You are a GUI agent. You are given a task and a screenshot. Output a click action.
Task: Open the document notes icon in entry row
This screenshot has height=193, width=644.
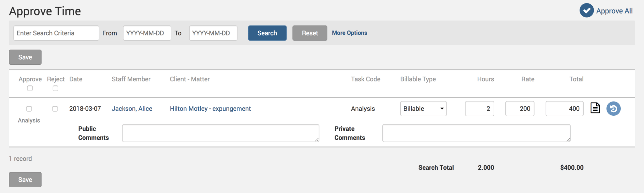595,108
